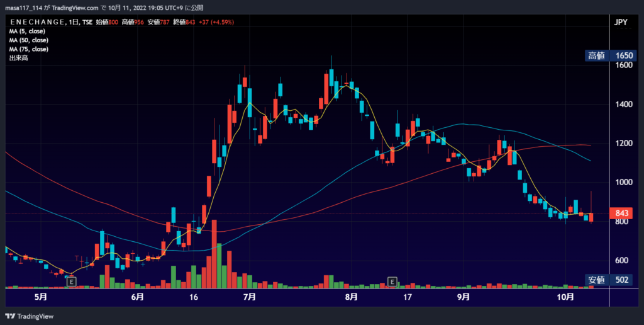Image resolution: width=644 pixels, height=325 pixels.
Task: Click the 17 date axis label
Action: (x=407, y=297)
